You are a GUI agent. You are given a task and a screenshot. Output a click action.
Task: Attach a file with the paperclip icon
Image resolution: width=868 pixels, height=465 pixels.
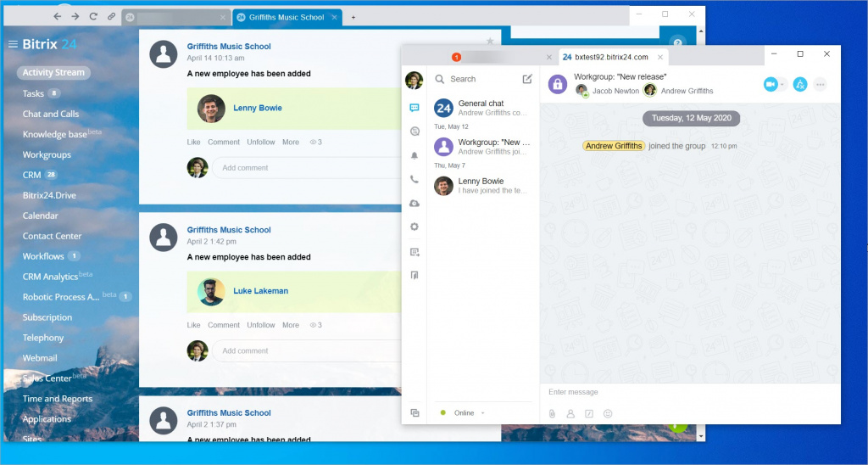[x=552, y=413]
